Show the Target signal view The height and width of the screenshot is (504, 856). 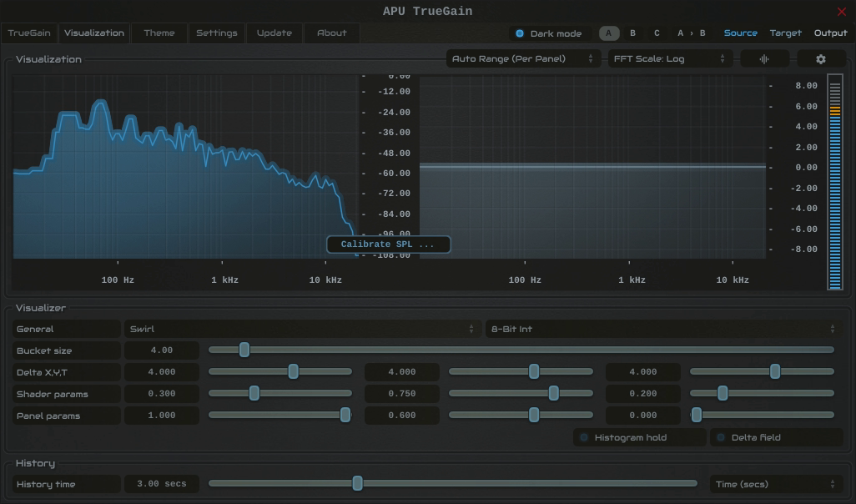coord(786,33)
